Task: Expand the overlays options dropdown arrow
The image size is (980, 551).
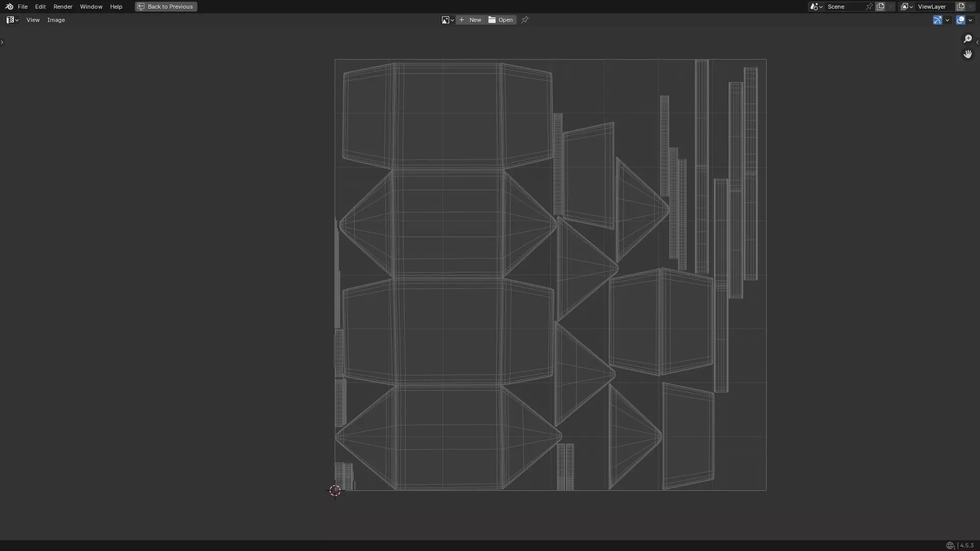Action: pyautogui.click(x=970, y=20)
